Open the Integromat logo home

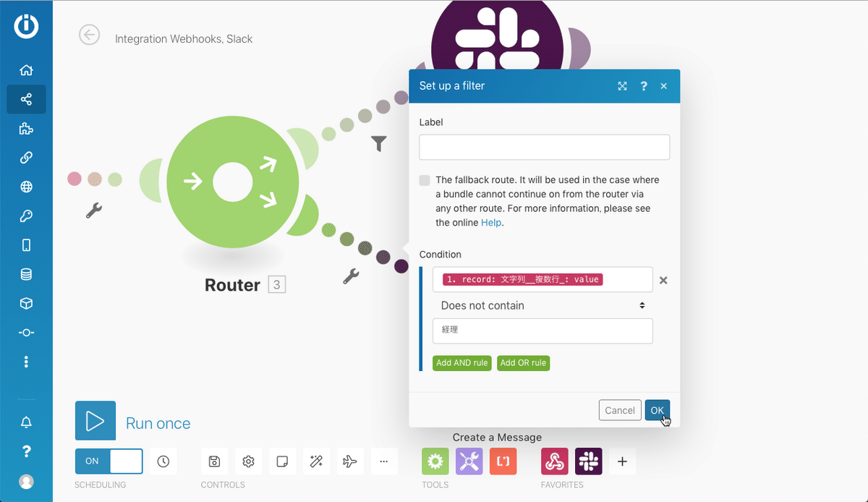pyautogui.click(x=26, y=25)
